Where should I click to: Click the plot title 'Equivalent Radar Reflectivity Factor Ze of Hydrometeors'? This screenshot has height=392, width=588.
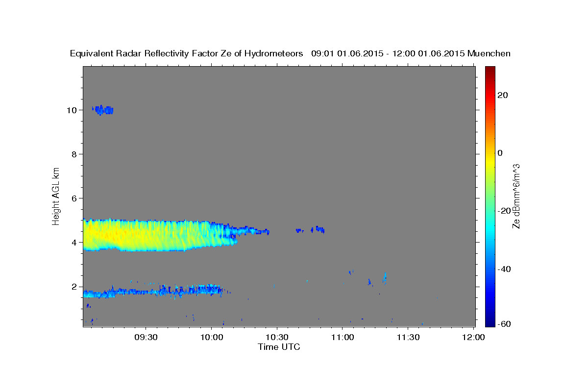click(x=187, y=53)
